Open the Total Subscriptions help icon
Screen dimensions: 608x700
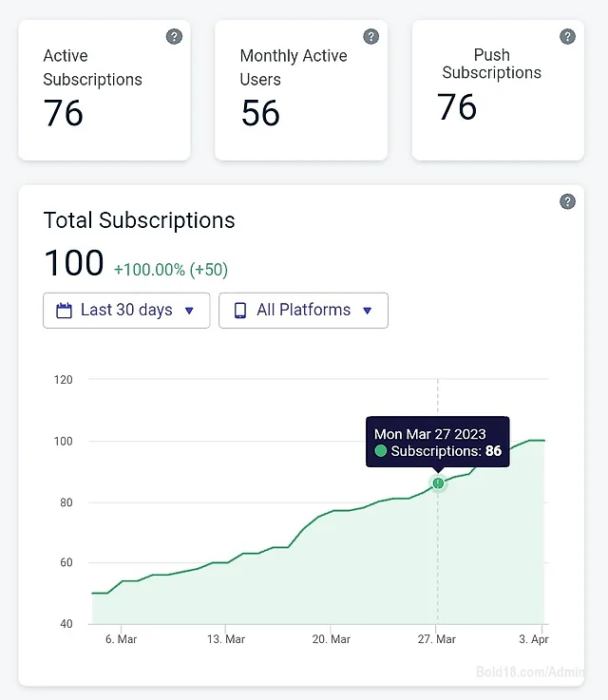click(x=567, y=201)
